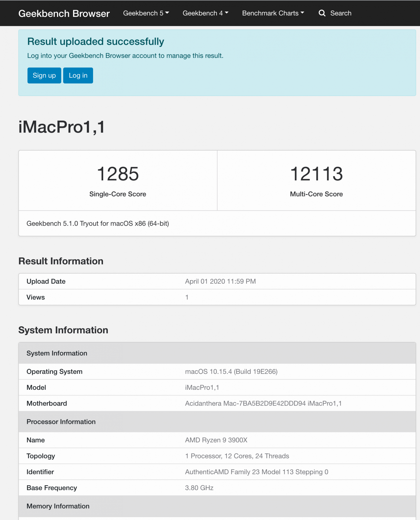This screenshot has height=520, width=420.
Task: Click the Sign up button
Action: [44, 75]
